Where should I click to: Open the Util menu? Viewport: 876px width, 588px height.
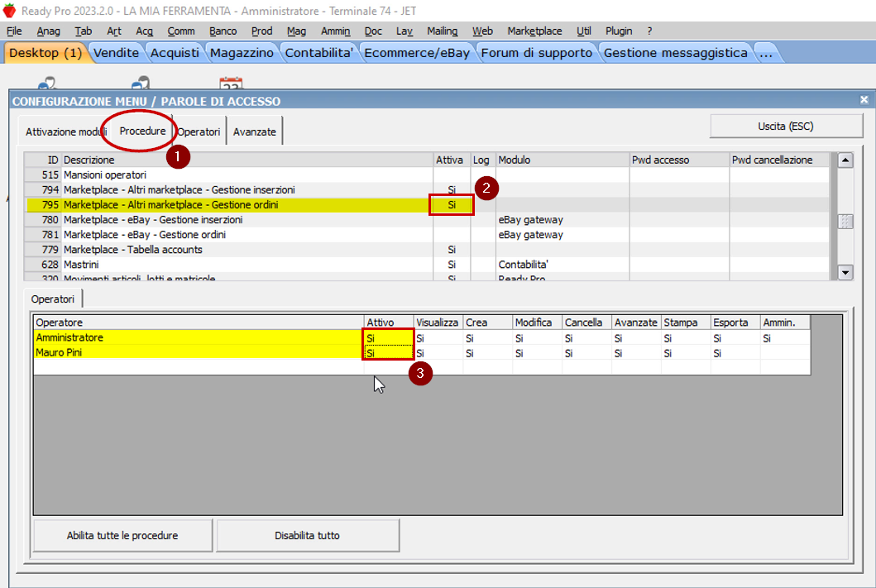584,31
